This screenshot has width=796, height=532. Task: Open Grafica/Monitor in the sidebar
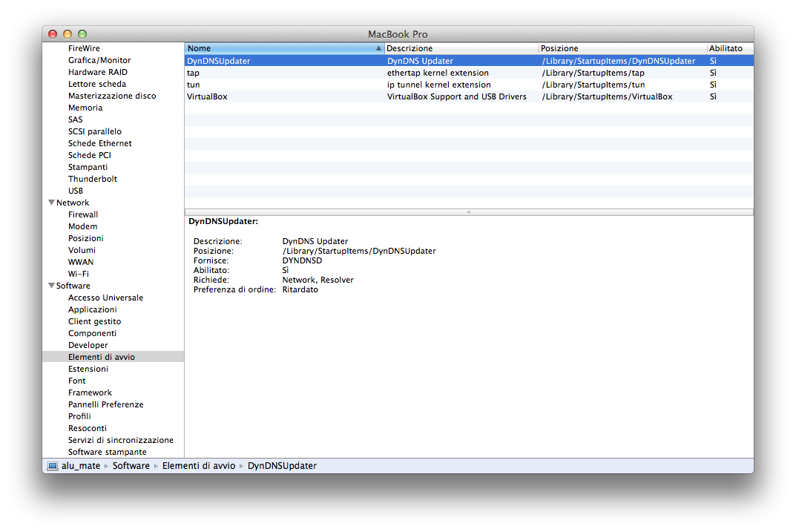(99, 60)
